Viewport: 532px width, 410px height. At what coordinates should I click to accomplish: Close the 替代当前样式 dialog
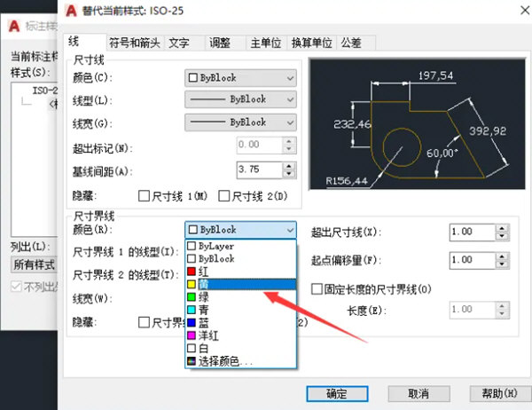(525, 11)
